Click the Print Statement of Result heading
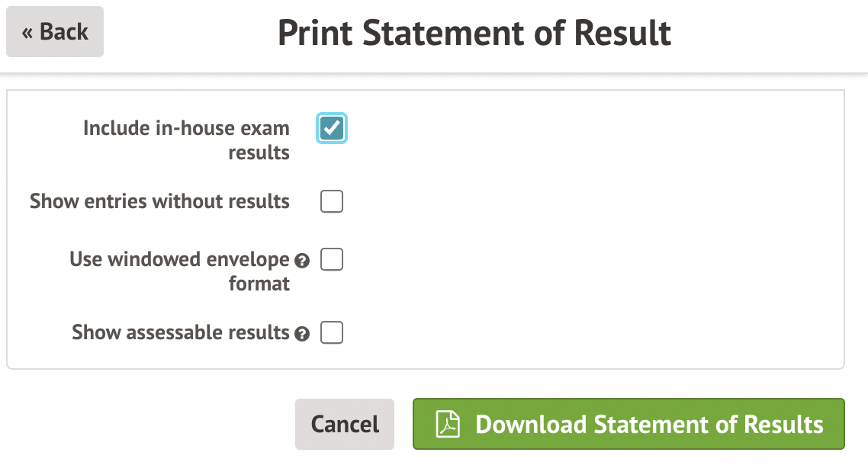This screenshot has width=868, height=462. pos(474,33)
